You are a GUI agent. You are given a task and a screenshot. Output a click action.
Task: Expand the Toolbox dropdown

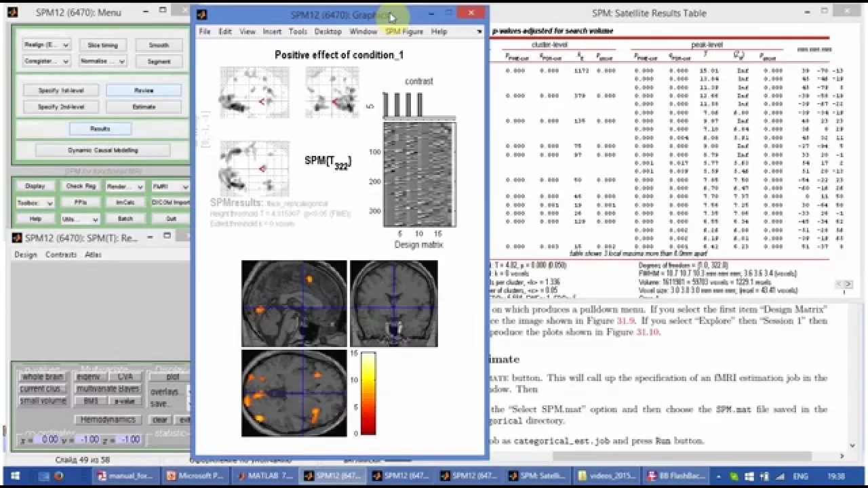coord(35,203)
